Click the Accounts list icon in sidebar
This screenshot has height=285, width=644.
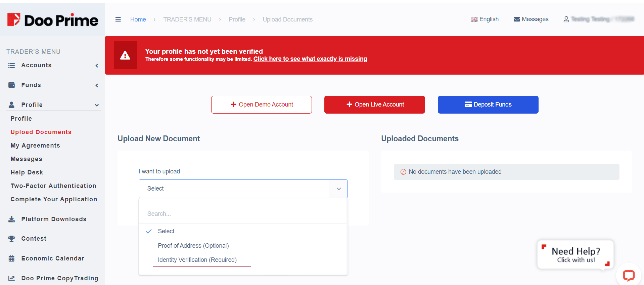tap(11, 66)
